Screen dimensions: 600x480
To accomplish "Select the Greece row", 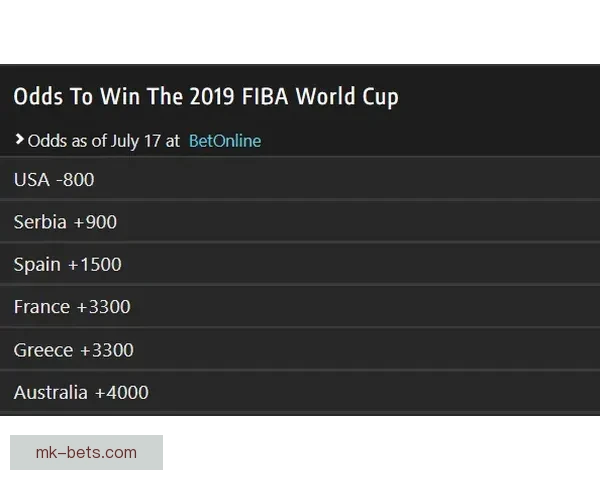I will click(300, 350).
